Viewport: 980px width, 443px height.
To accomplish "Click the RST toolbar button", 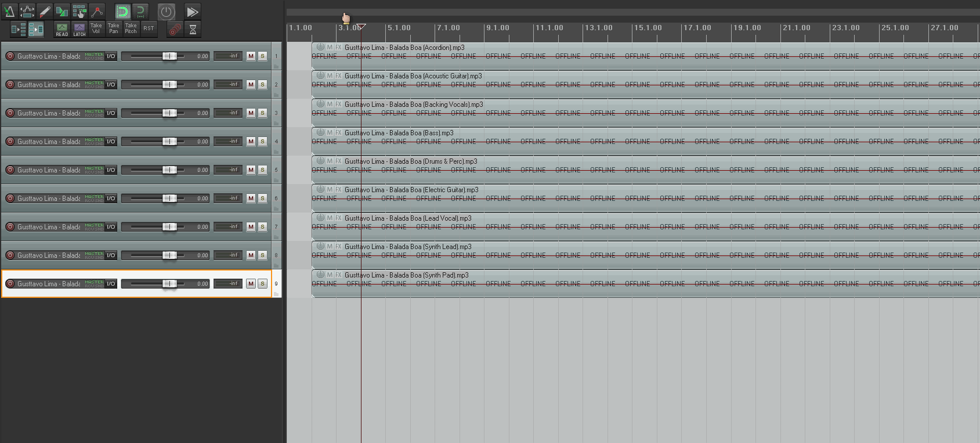I will point(149,28).
